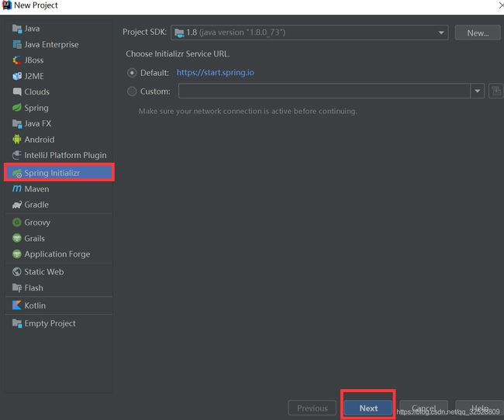The width and height of the screenshot is (504, 420).
Task: Choose Clouds project type label
Action: [37, 92]
